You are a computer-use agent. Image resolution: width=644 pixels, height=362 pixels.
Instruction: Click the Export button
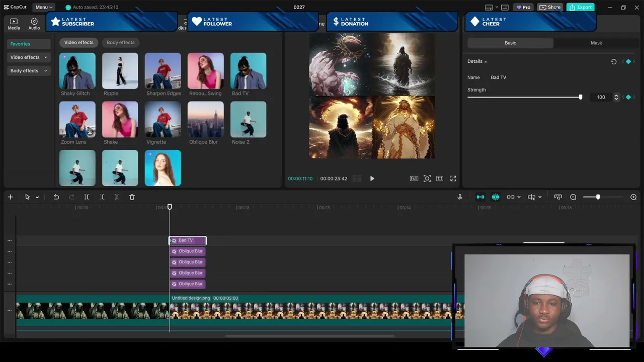pyautogui.click(x=580, y=8)
